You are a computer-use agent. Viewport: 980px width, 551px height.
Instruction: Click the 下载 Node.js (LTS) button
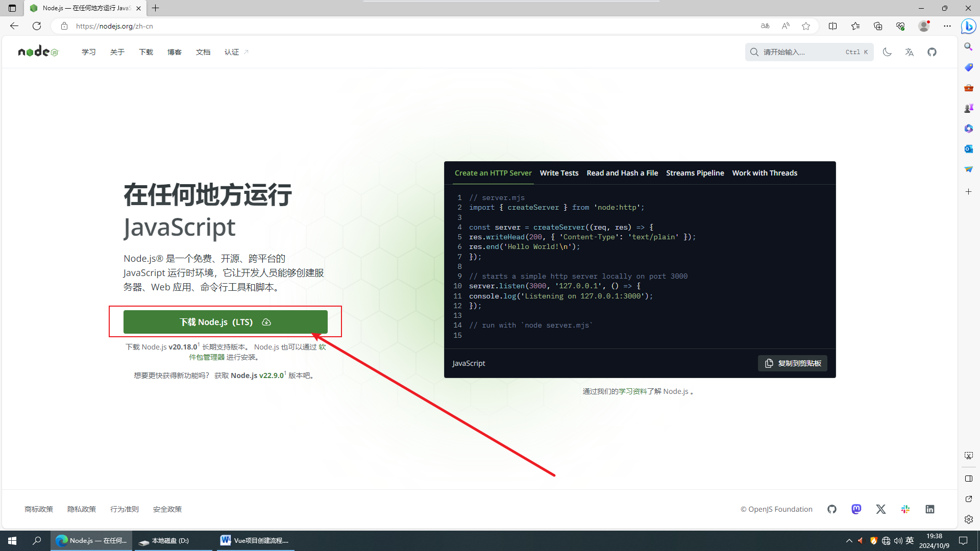[x=225, y=321]
